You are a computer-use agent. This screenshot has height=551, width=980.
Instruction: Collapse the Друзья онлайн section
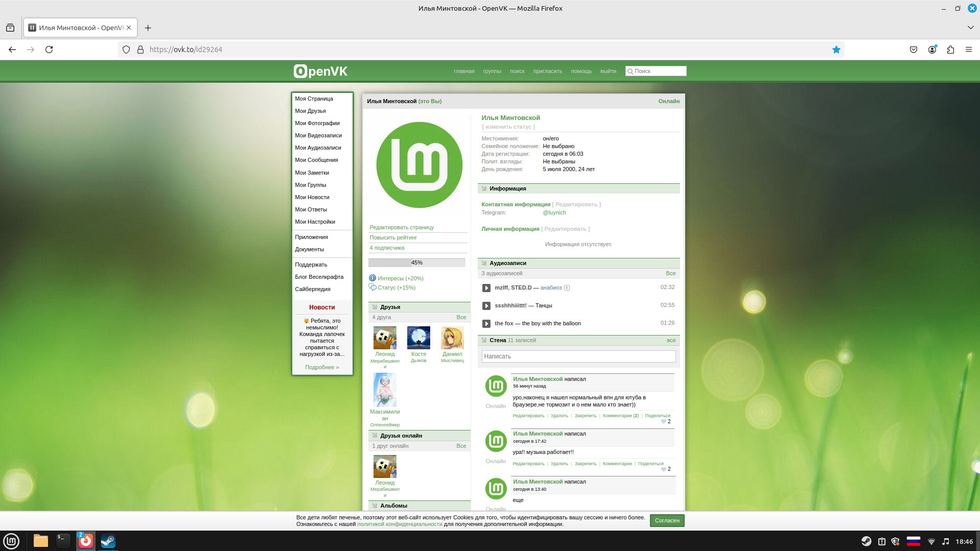[375, 436]
